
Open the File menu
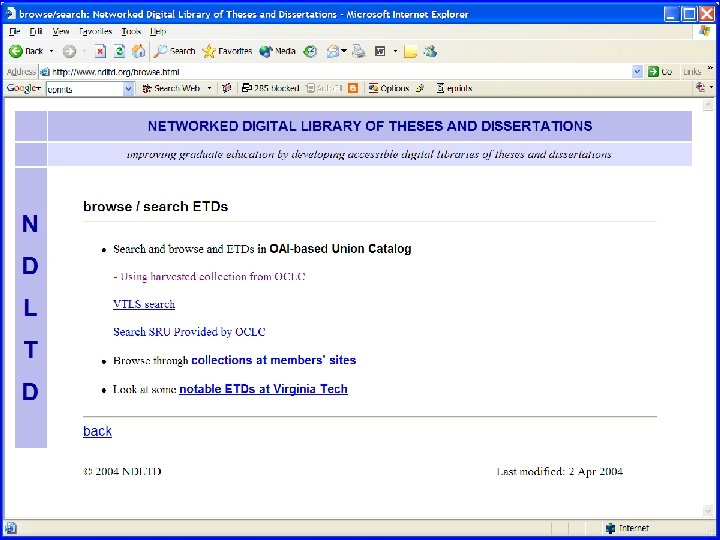pyautogui.click(x=15, y=31)
